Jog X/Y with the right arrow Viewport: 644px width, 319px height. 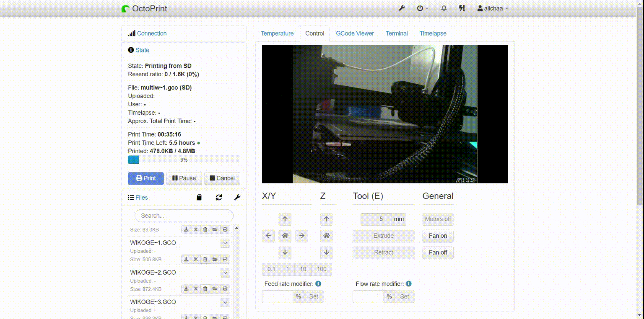(x=301, y=236)
